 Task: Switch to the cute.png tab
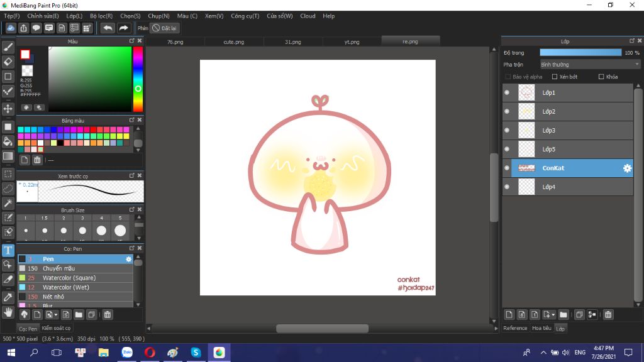pos(234,42)
